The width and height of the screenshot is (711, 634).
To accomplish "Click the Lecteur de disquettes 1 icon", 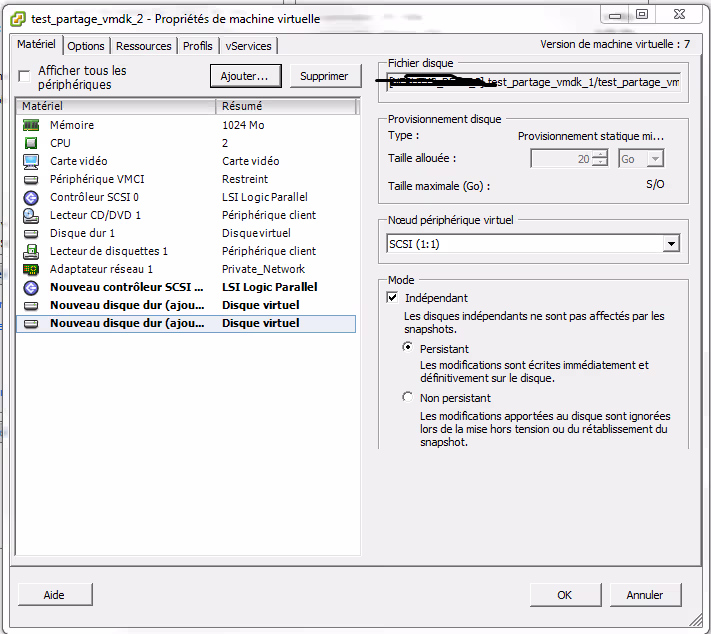I will [x=31, y=251].
